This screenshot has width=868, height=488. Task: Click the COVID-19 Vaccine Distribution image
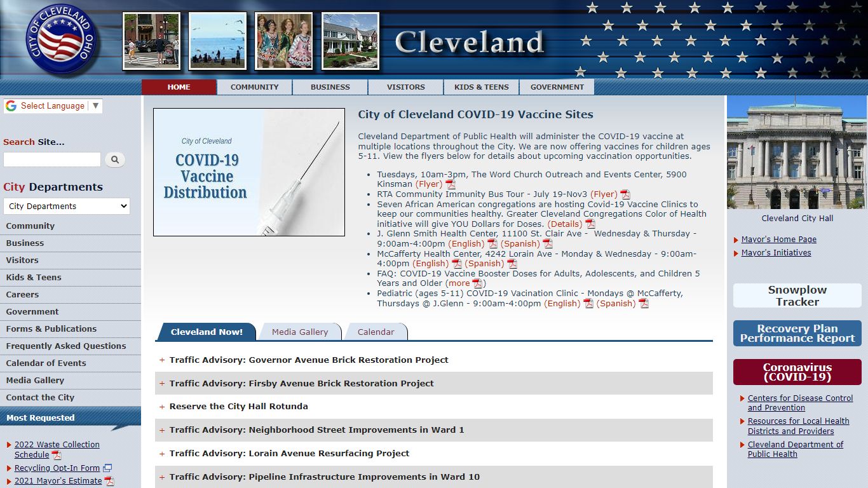pyautogui.click(x=249, y=172)
